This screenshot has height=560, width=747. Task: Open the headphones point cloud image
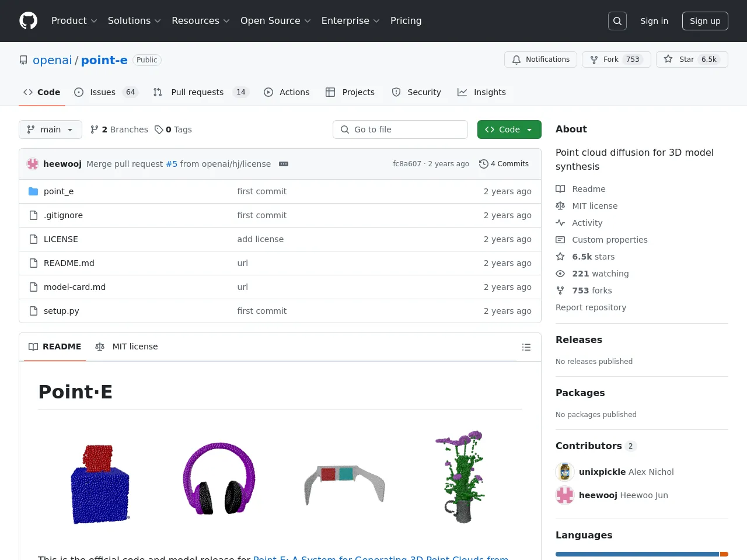pos(219,478)
